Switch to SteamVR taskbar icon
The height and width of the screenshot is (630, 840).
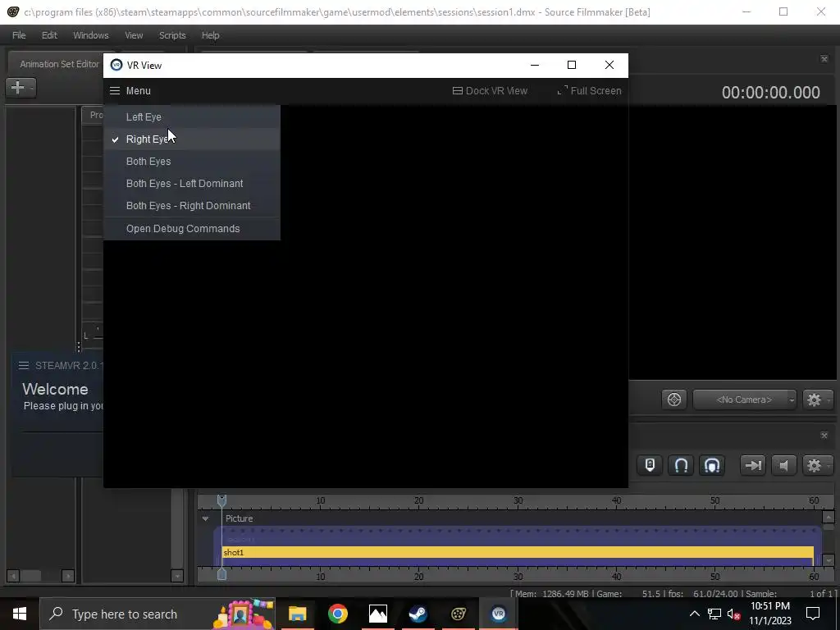click(498, 614)
